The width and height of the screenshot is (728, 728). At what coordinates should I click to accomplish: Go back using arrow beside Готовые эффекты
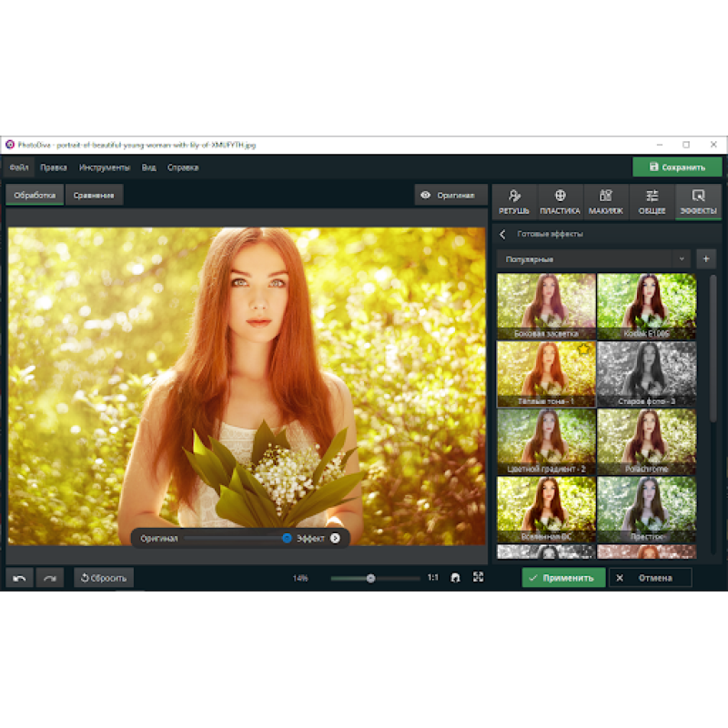pyautogui.click(x=503, y=234)
